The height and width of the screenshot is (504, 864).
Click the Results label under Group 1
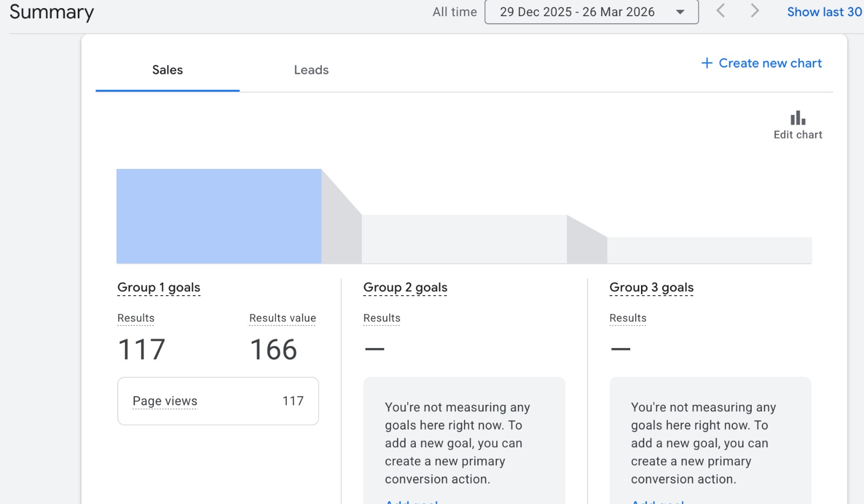pos(136,318)
